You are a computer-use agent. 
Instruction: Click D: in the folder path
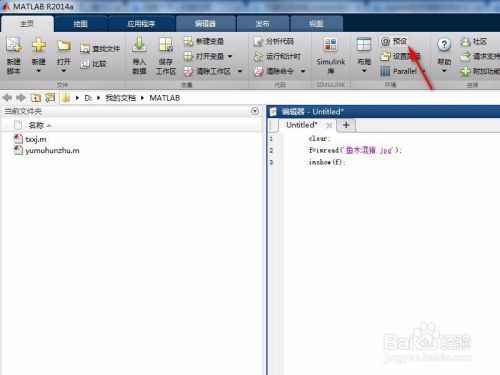88,98
